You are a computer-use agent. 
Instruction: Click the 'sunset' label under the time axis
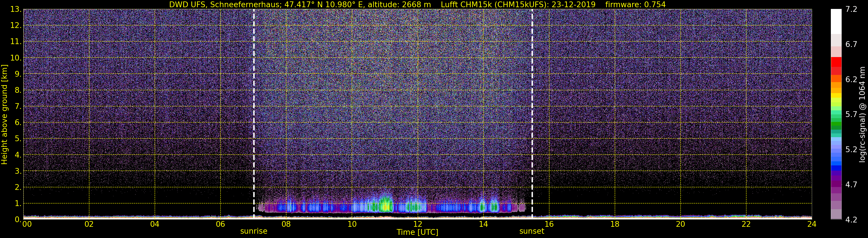coord(532,231)
